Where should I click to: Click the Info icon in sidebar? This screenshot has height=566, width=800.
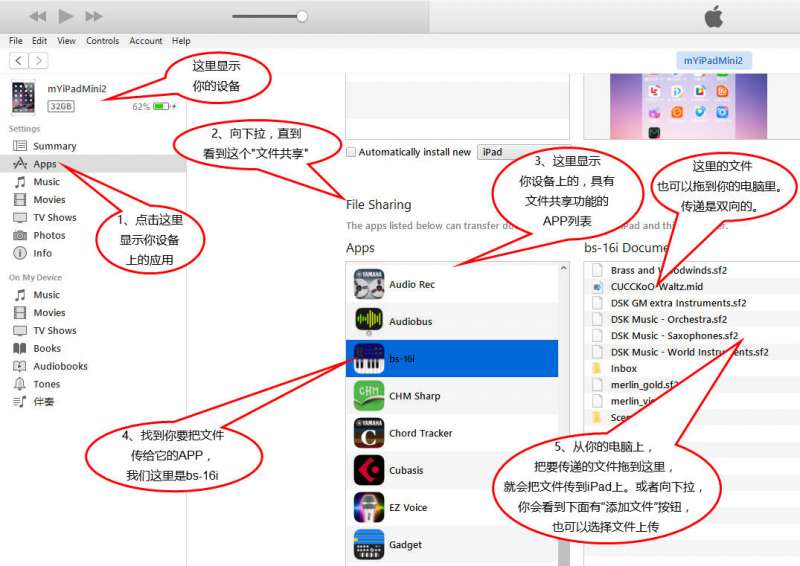click(20, 253)
